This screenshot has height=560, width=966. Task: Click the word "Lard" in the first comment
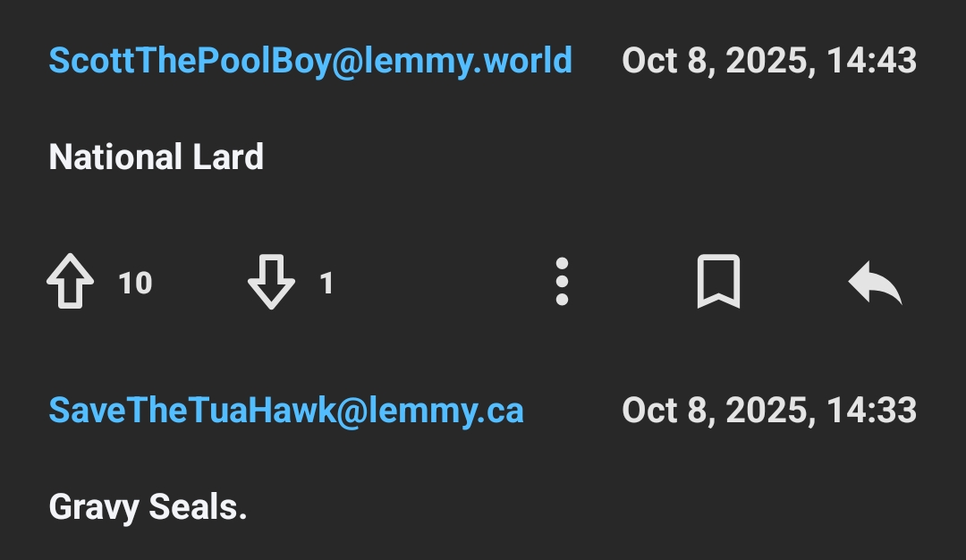(x=227, y=157)
